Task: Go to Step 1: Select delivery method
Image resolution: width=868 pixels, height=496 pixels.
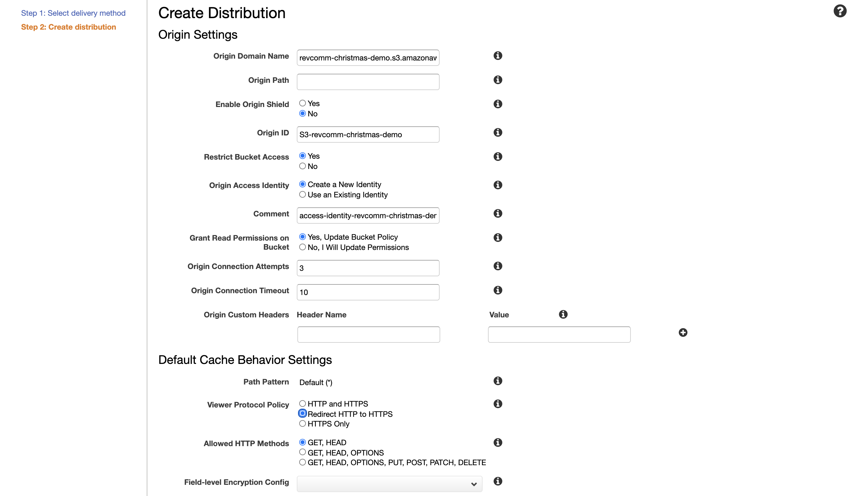Action: pyautogui.click(x=73, y=13)
